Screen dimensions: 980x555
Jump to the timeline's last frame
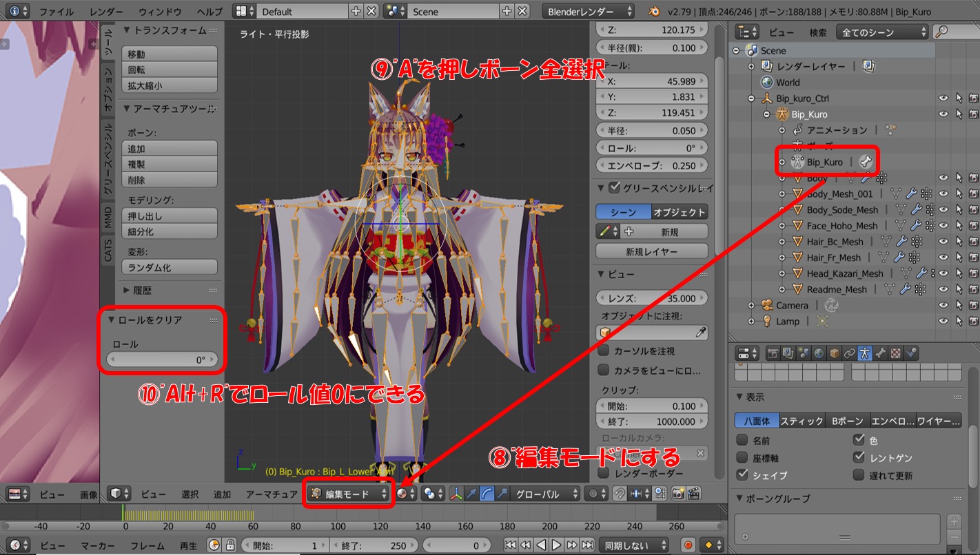pyautogui.click(x=588, y=545)
